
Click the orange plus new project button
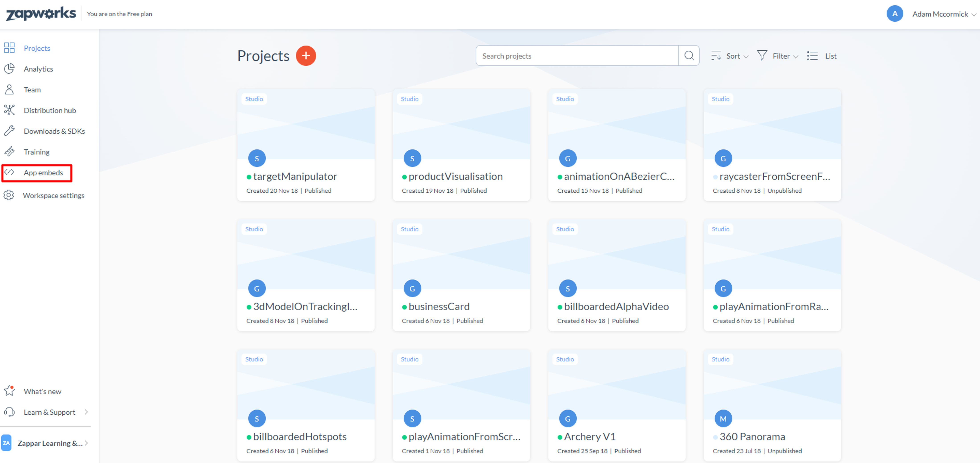point(306,56)
